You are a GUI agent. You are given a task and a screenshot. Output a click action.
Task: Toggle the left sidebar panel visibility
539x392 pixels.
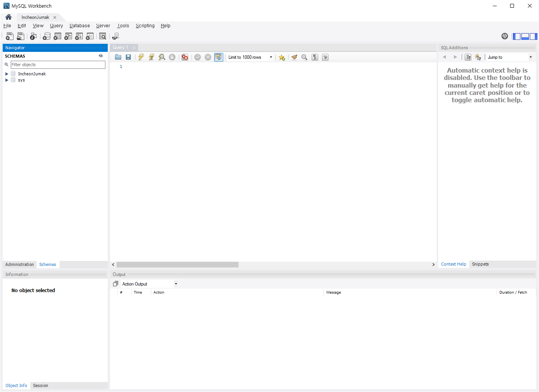coord(517,37)
